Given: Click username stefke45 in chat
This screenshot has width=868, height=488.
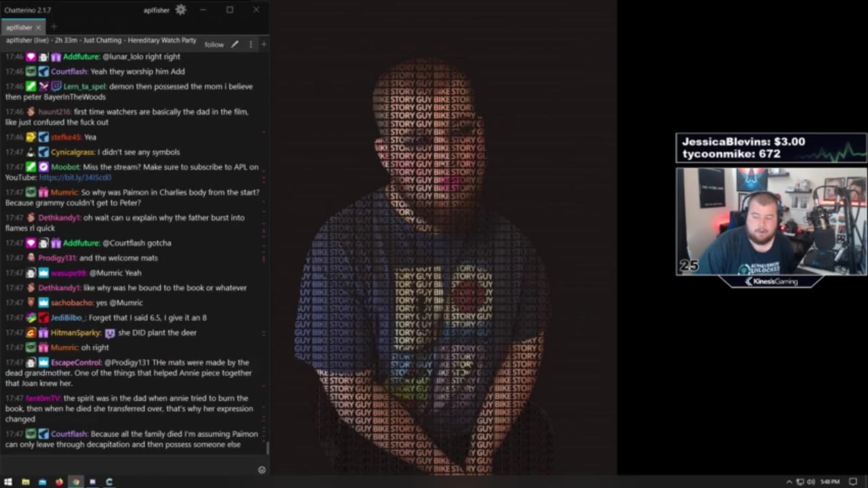Looking at the screenshot, I should (x=66, y=138).
